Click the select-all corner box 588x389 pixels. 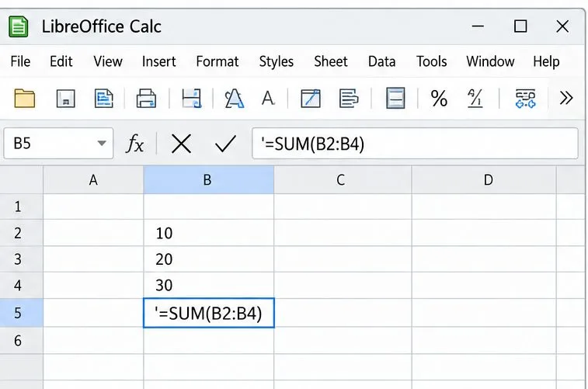[x=22, y=180]
